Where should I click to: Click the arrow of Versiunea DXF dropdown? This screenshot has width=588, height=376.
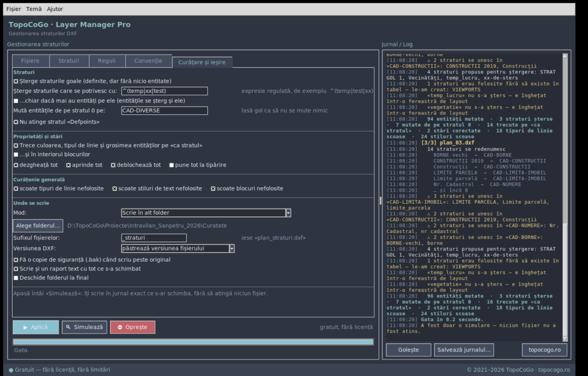(232, 249)
